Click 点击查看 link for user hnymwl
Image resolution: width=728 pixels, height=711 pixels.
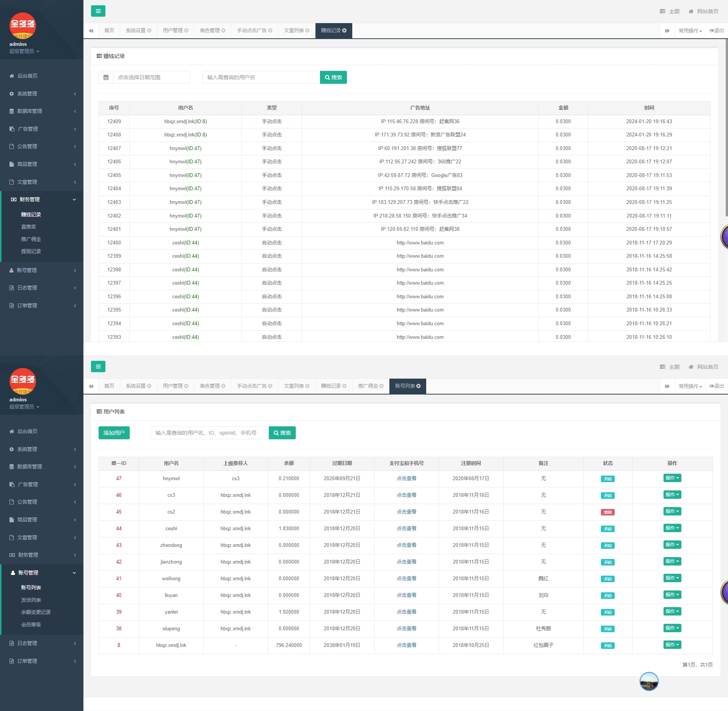coord(406,478)
